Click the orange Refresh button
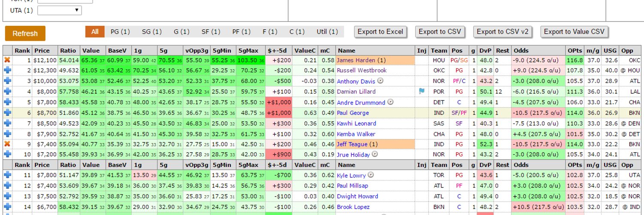 [25, 34]
